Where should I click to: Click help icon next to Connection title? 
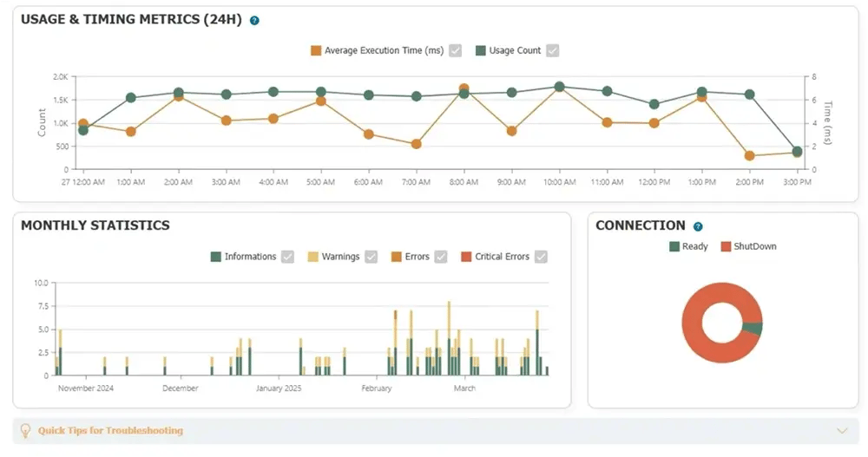point(698,226)
